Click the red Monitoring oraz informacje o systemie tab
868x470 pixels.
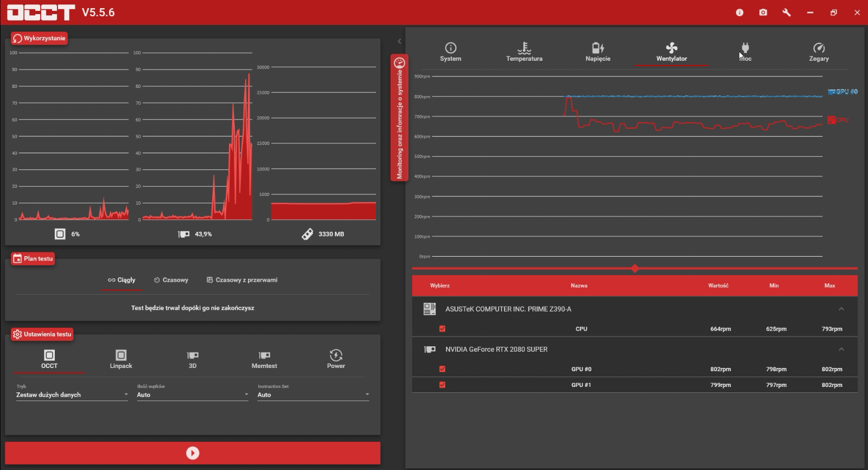(x=399, y=118)
